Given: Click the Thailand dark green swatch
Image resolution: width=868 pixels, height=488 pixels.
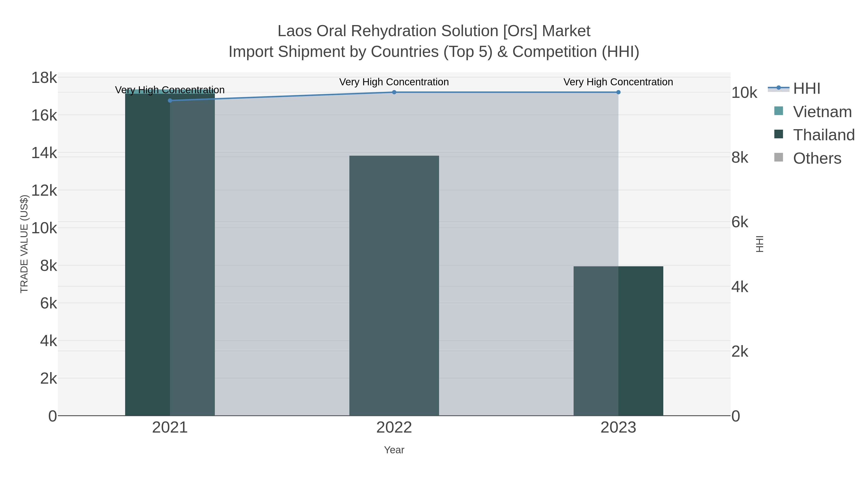Looking at the screenshot, I should click(779, 134).
